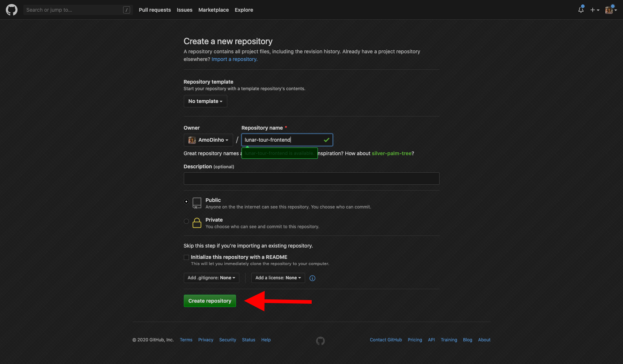Open footer Help link
Screen dimensions: 623x364
266,340
